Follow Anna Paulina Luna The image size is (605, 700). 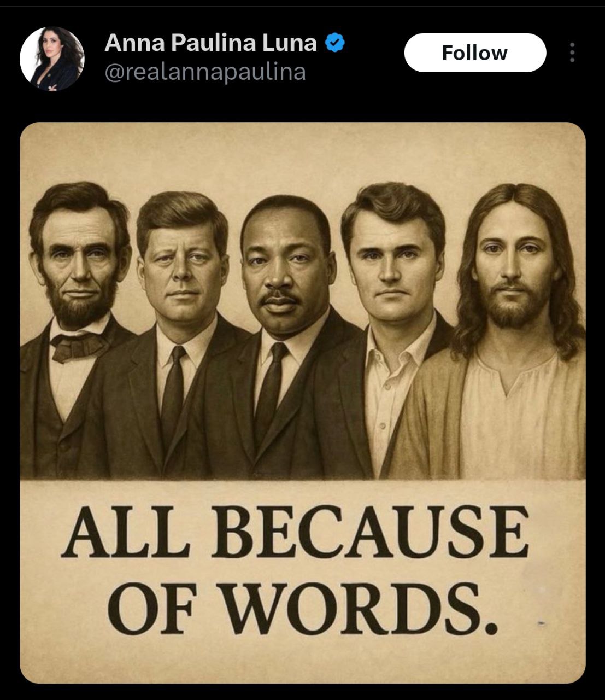pyautogui.click(x=475, y=52)
